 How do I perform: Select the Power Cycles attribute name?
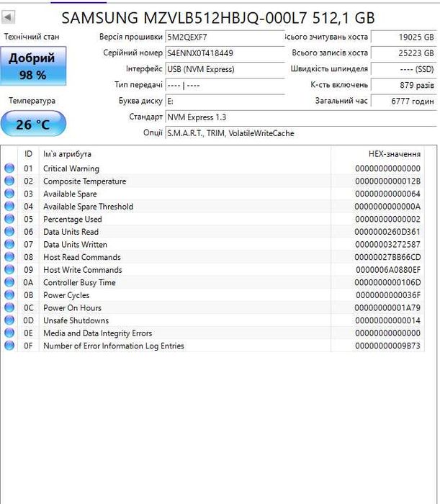point(66,295)
